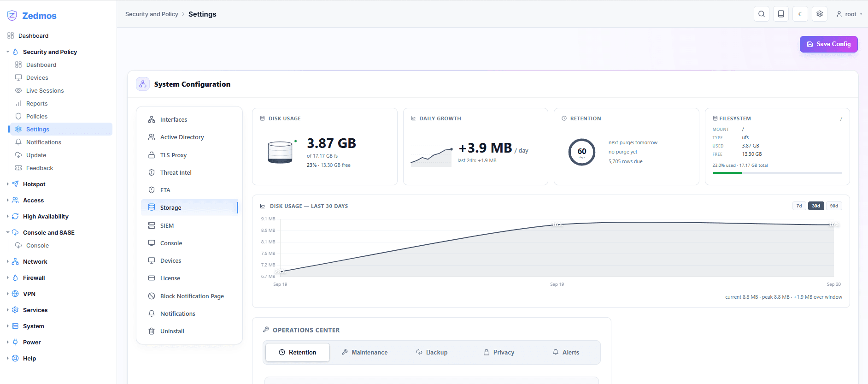Viewport: 868px width, 384px height.
Task: Click ETA shield icon
Action: pos(152,190)
